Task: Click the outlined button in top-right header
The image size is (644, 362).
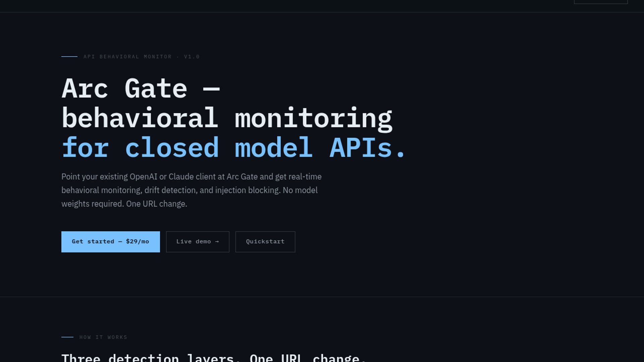Action: (600, 2)
